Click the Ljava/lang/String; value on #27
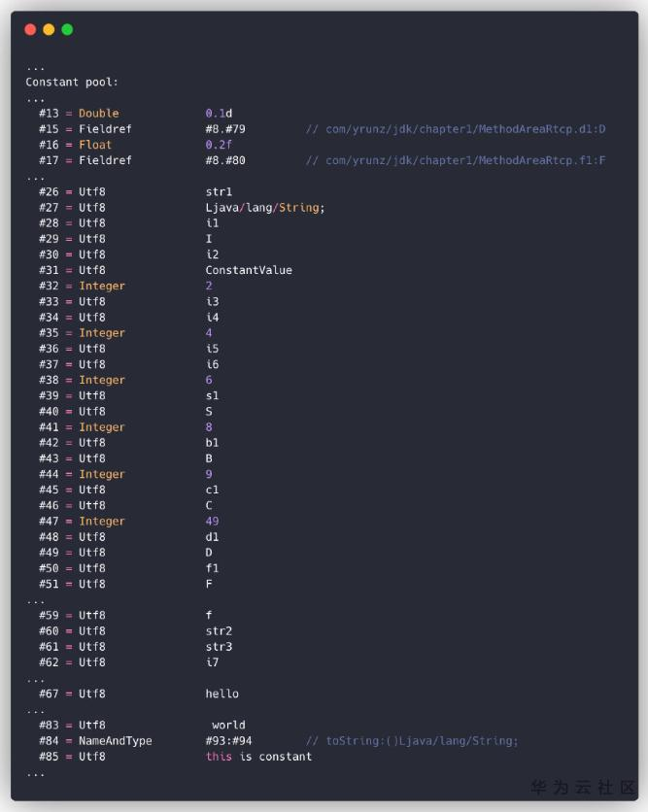 pos(265,207)
